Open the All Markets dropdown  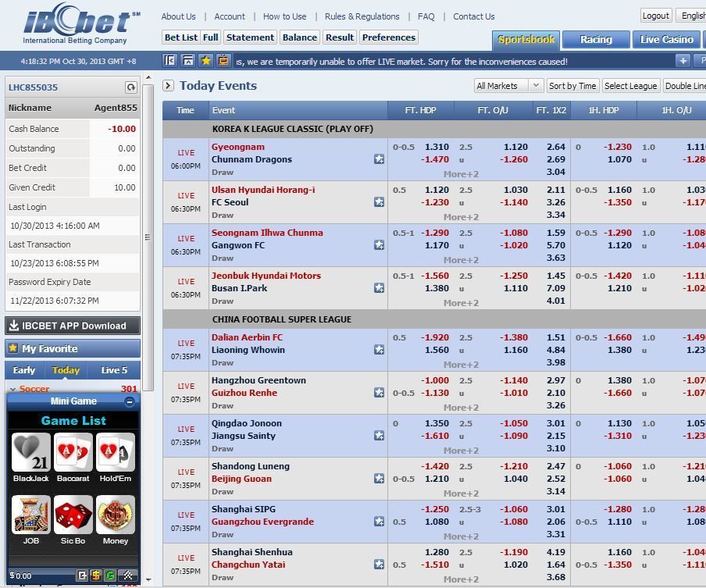tap(508, 86)
